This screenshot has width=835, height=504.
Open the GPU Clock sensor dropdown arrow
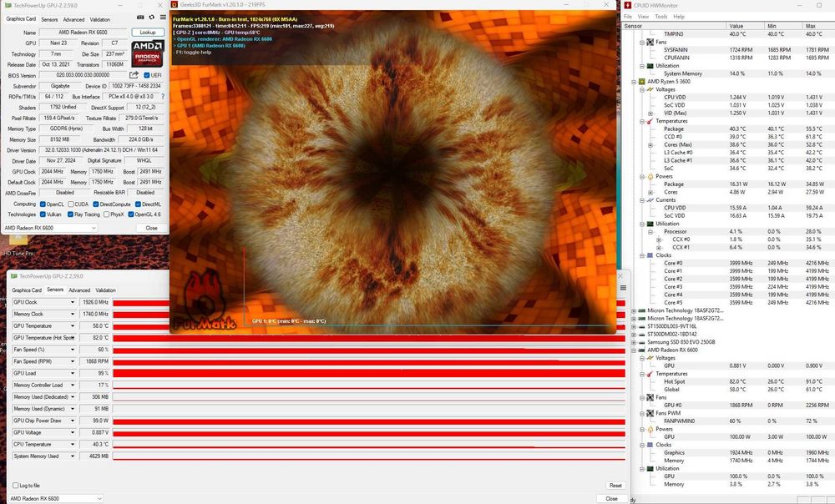point(73,302)
